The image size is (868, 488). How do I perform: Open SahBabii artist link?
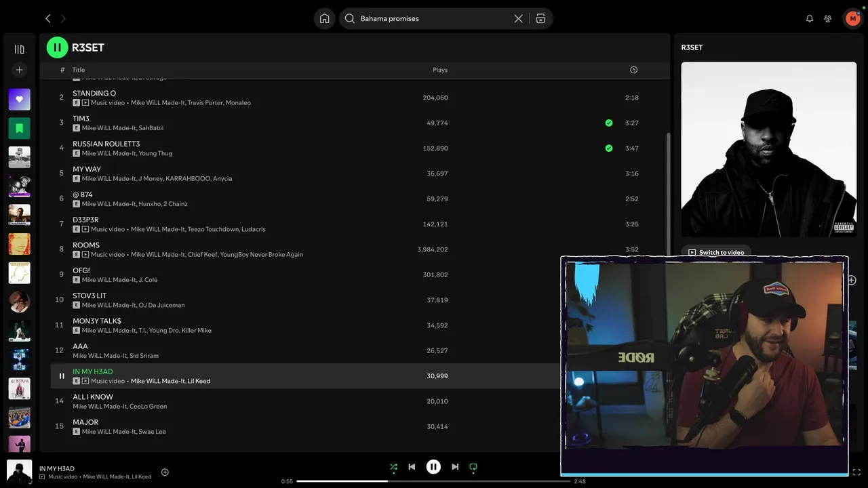tap(151, 128)
